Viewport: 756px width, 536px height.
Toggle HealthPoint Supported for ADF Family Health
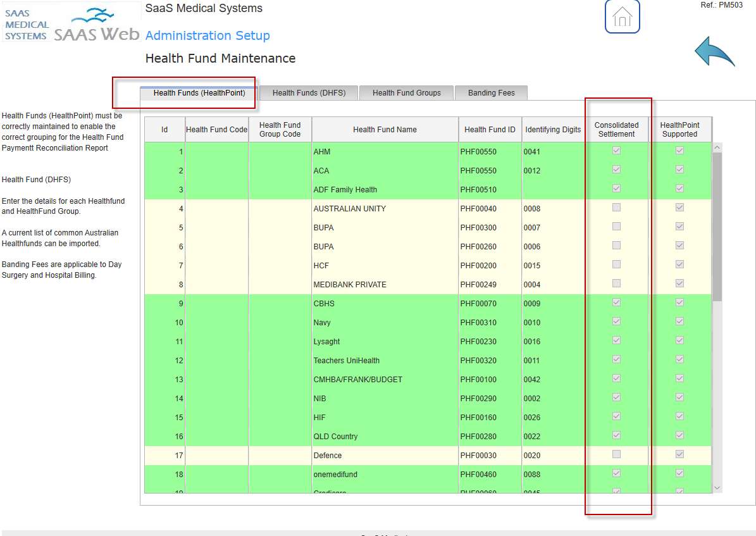(x=679, y=189)
